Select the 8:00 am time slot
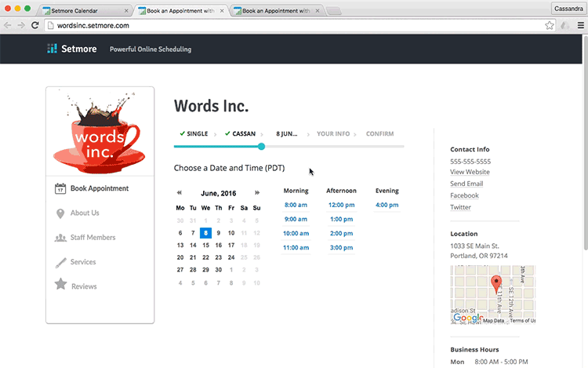588x368 pixels. 296,205
